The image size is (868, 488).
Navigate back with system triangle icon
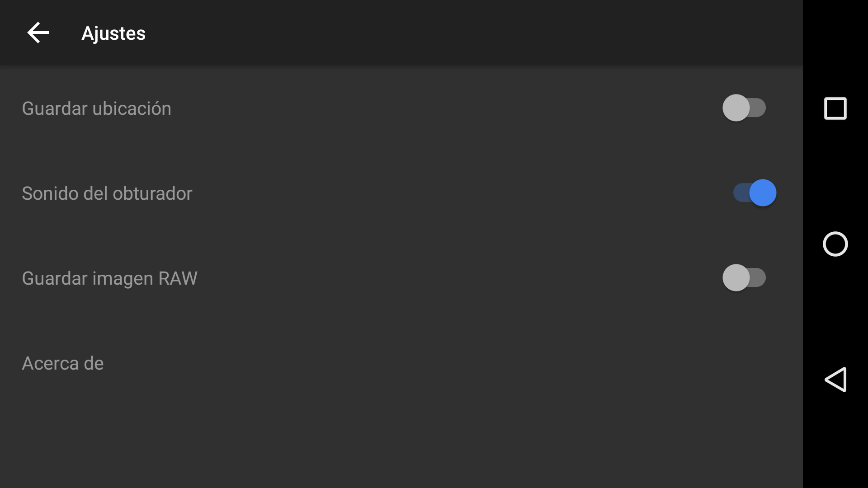(835, 380)
